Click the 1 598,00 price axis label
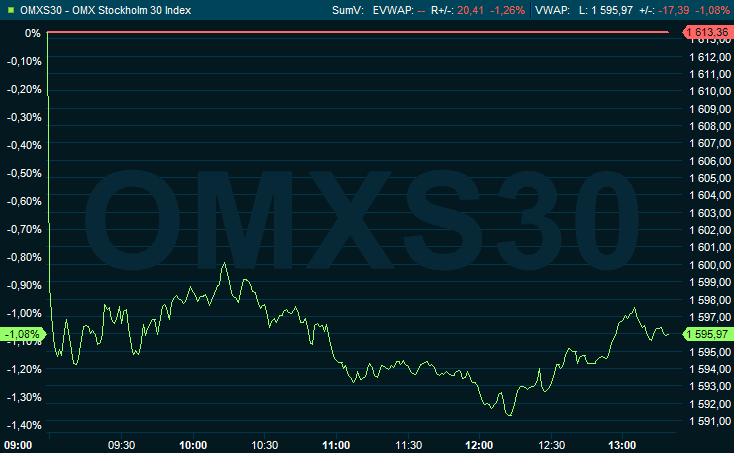The image size is (734, 453). point(710,300)
